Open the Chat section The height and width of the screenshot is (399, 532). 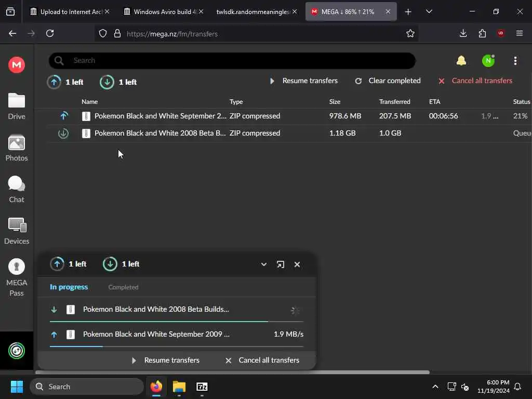[17, 189]
